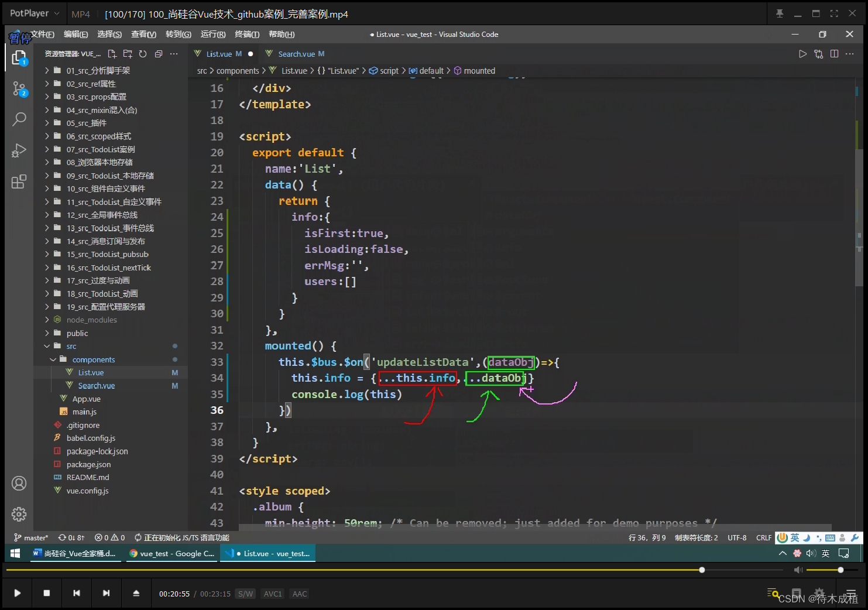This screenshot has height=610, width=868.
Task: Toggle PotPlayer fullscreen icon in title bar
Action: click(x=834, y=13)
